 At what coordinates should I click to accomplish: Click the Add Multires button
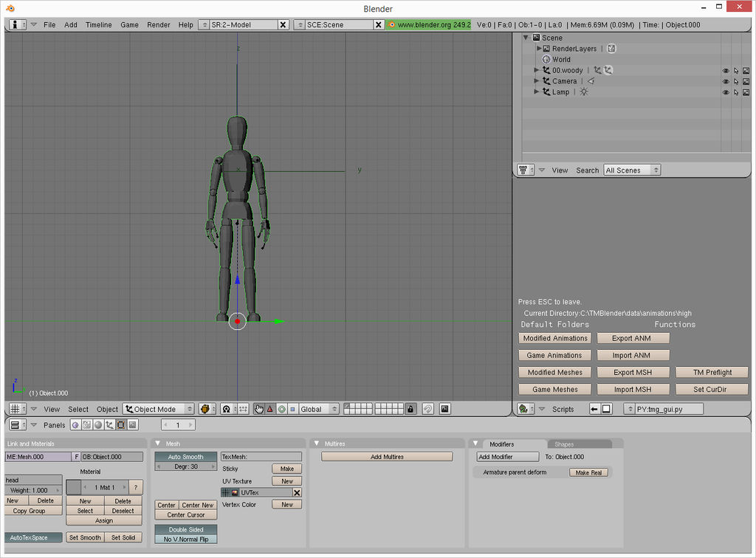(387, 457)
